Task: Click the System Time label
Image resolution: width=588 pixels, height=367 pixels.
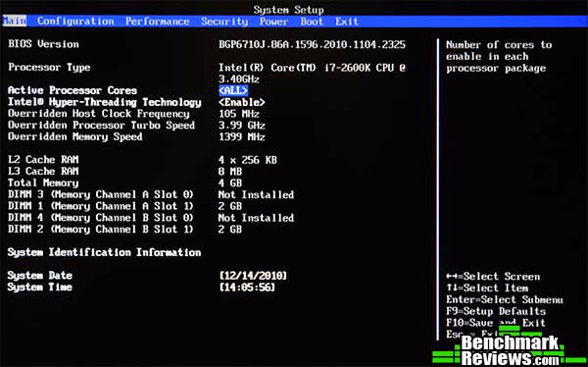Action: (x=40, y=288)
